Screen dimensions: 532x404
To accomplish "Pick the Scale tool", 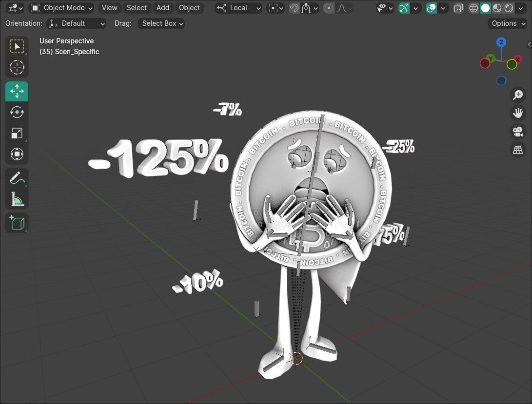I will tap(17, 134).
